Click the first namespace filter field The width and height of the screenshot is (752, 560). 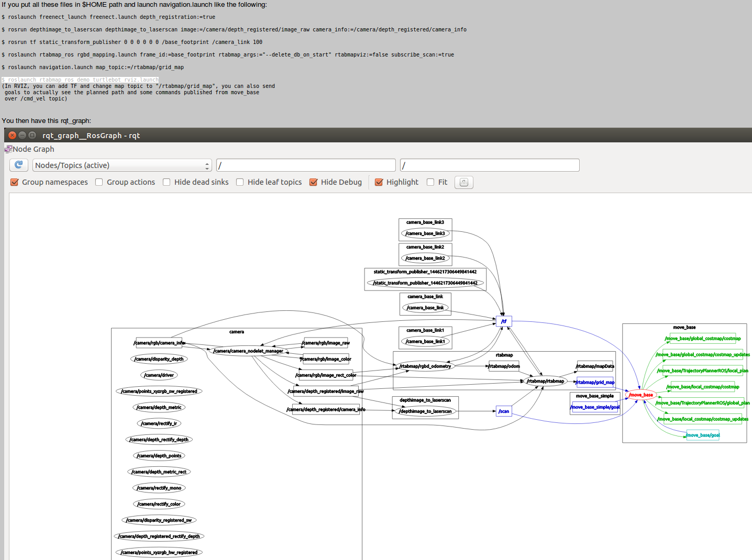(306, 165)
